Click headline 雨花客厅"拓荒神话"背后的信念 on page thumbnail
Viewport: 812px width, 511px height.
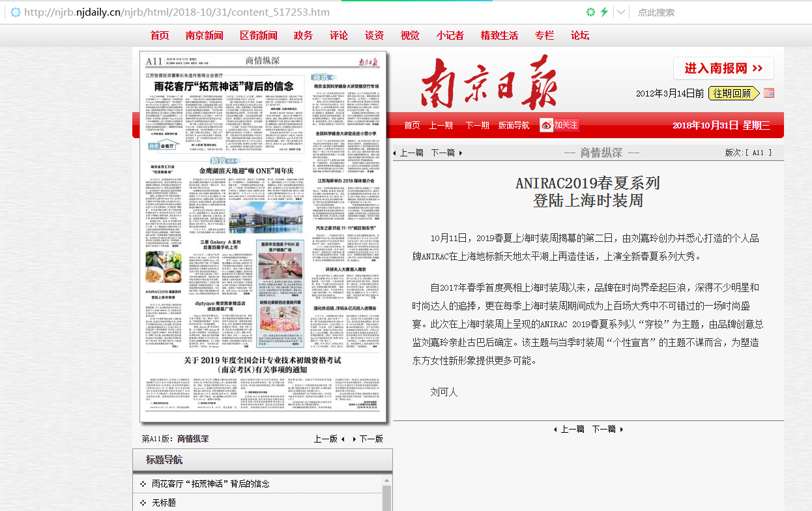[x=224, y=86]
